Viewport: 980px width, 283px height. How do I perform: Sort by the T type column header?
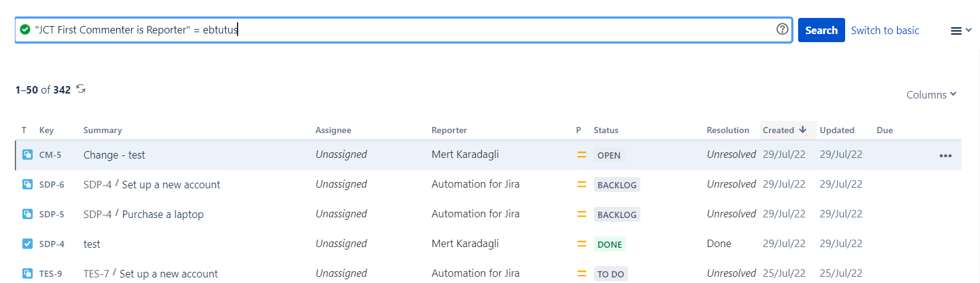(x=24, y=130)
